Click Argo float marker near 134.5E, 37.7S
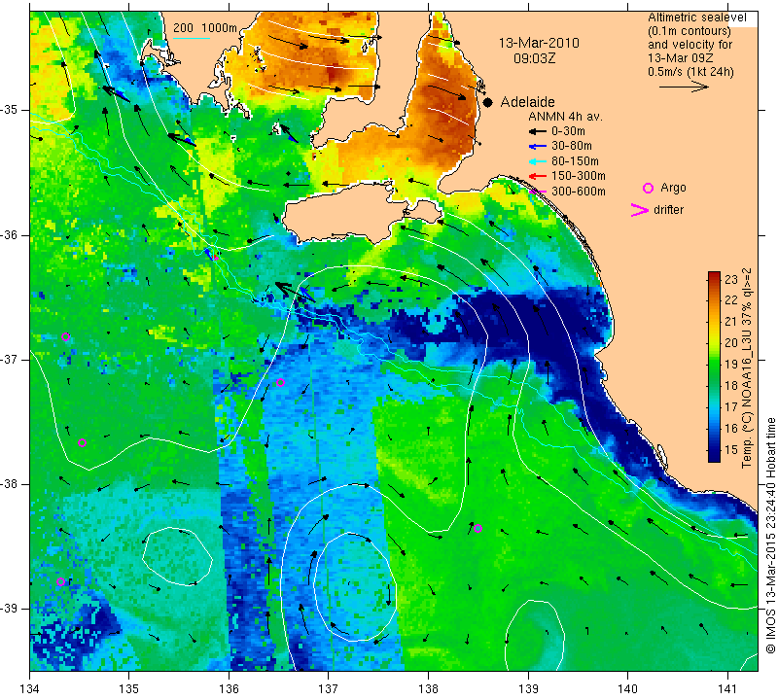 click(83, 443)
